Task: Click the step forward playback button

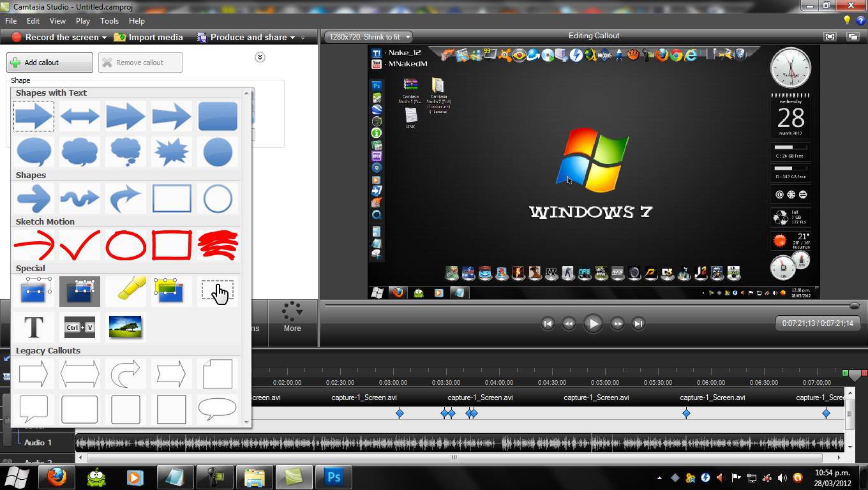Action: 617,323
